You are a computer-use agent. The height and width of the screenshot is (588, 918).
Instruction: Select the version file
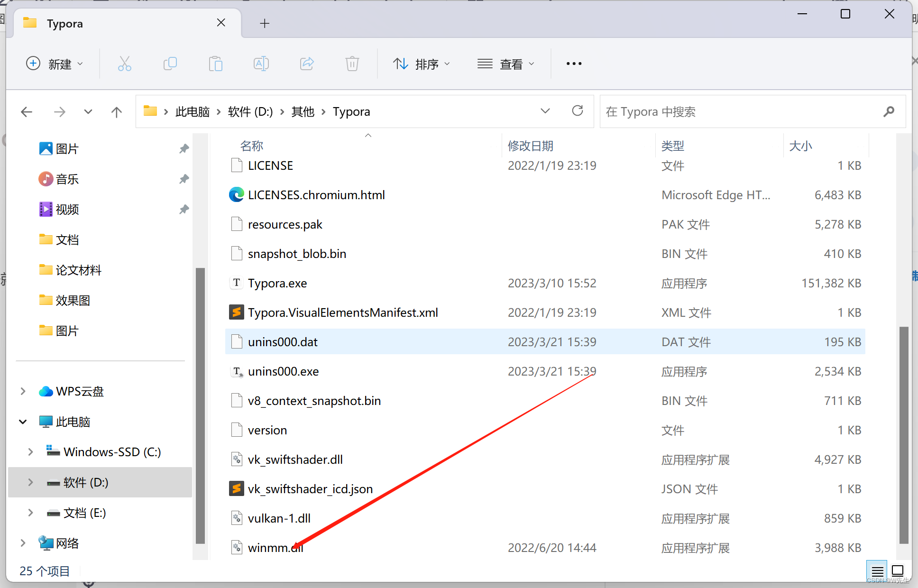point(545,430)
